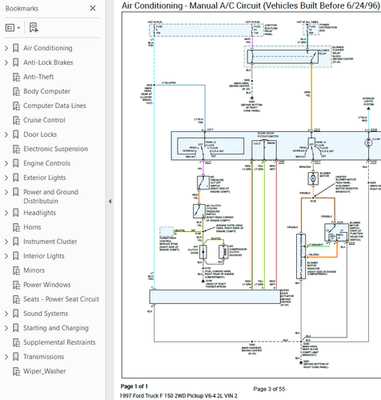The image size is (381, 400).
Task: Navigate to the Power Windows bookmark
Action: click(47, 285)
